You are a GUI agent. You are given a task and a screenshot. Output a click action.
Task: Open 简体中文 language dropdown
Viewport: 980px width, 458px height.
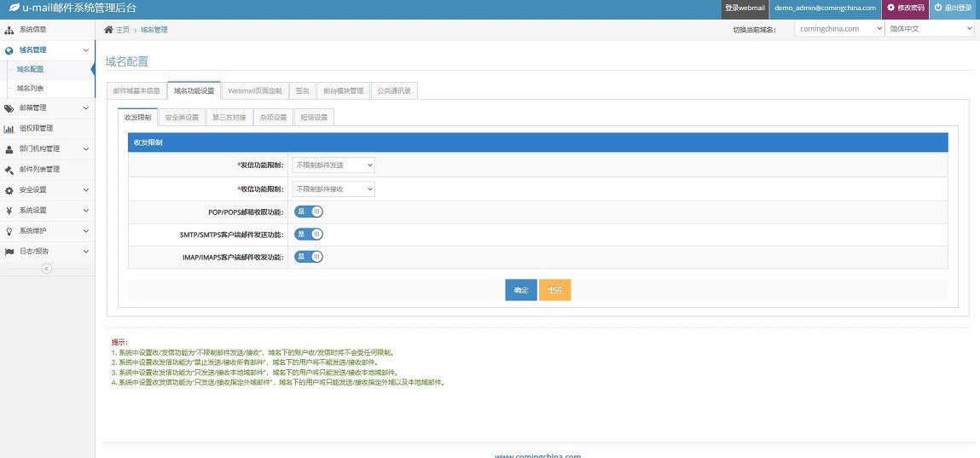930,29
